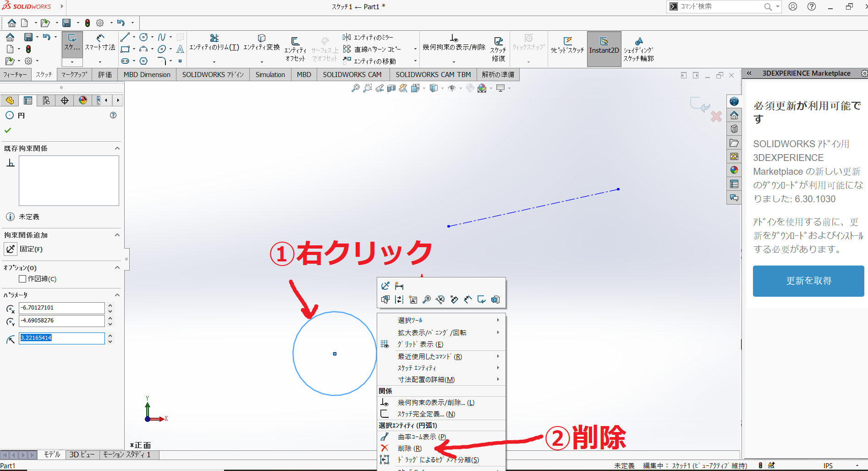Switch to the Markup tab
This screenshot has height=471, width=868.
point(74,74)
